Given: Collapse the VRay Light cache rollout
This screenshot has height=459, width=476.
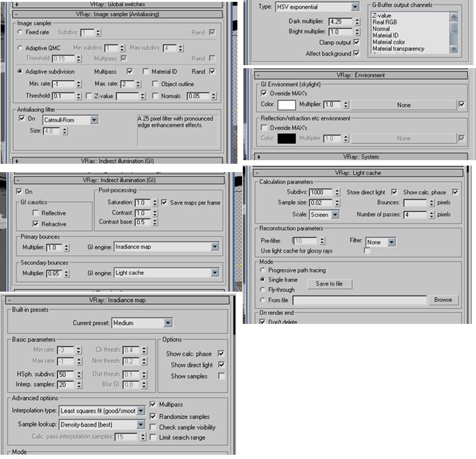Looking at the screenshot, I should click(x=358, y=173).
